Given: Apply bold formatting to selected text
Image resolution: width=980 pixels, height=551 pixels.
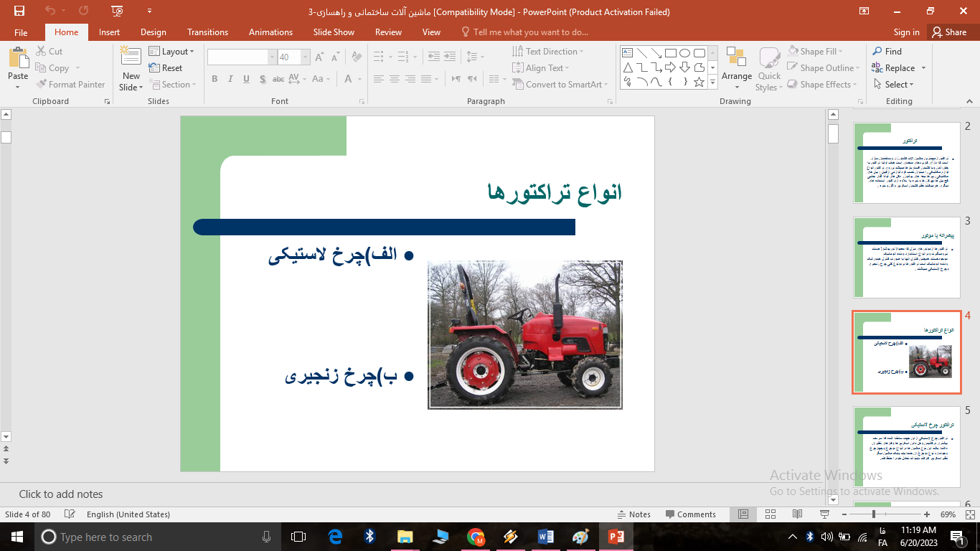Looking at the screenshot, I should 214,79.
